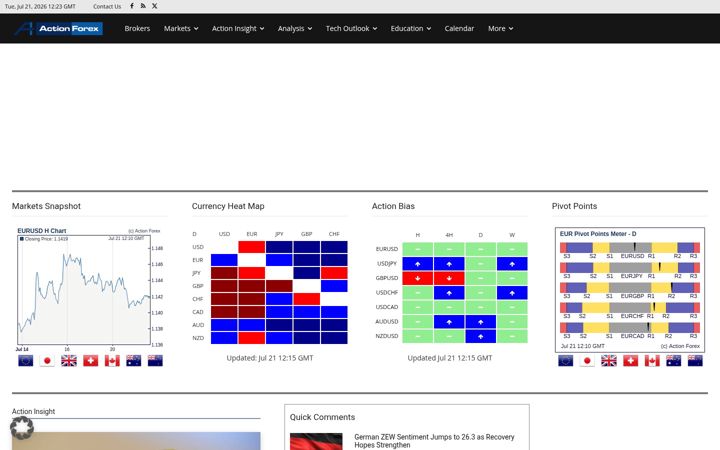Click the Pivot Points heading

click(574, 206)
